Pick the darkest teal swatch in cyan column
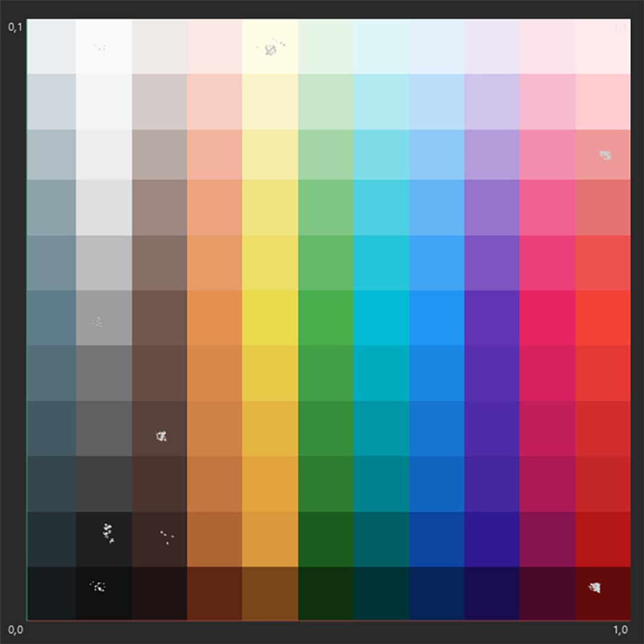Viewport: 644px width, 644px height. (381, 593)
